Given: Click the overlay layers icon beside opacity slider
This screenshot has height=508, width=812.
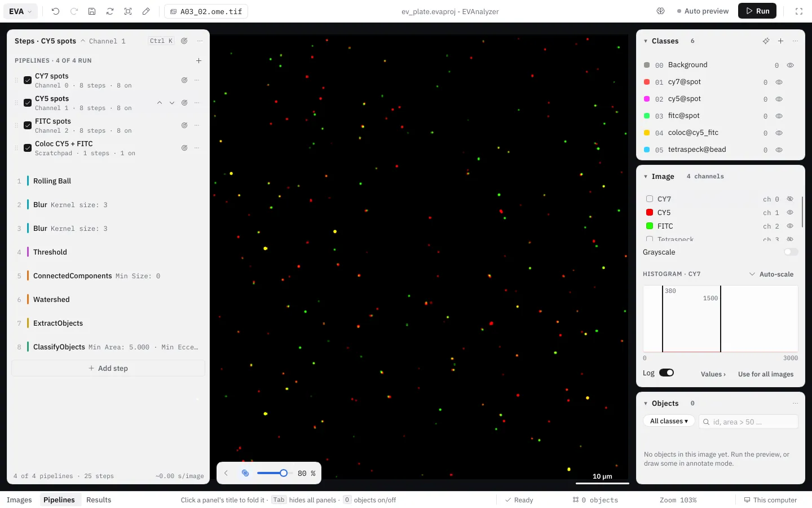Looking at the screenshot, I should 245,473.
